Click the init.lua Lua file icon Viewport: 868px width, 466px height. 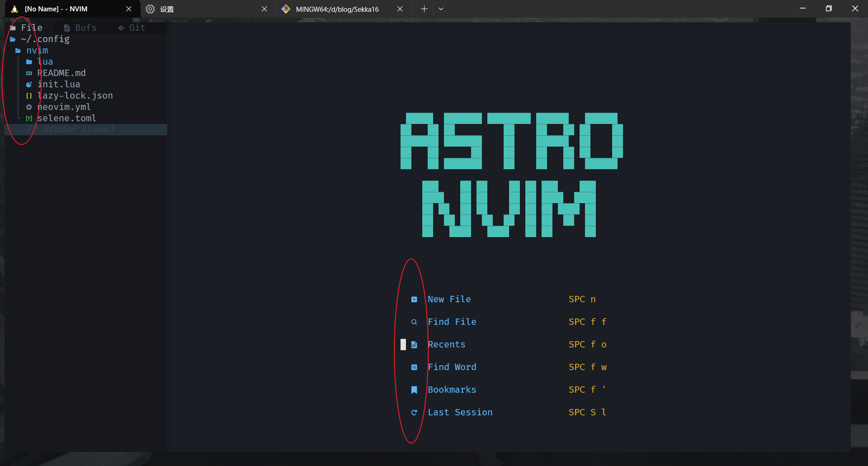coord(29,85)
